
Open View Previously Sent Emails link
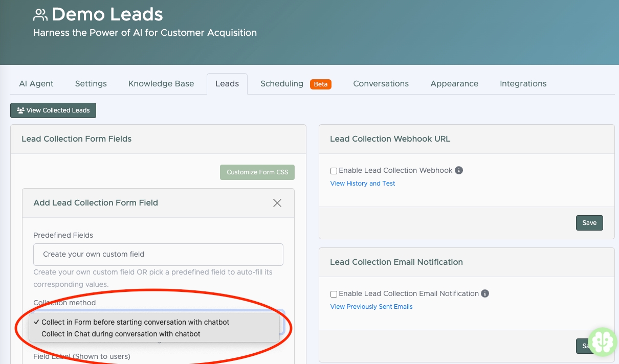pos(371,307)
